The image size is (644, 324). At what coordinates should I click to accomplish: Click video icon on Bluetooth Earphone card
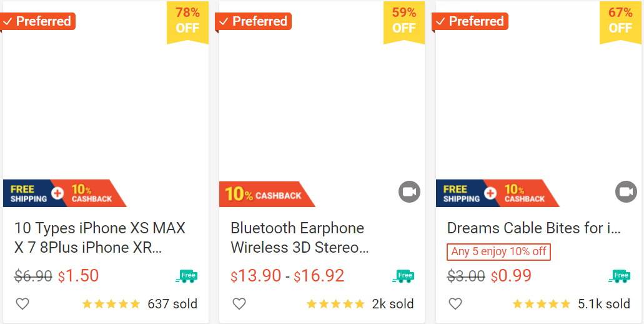pyautogui.click(x=409, y=192)
